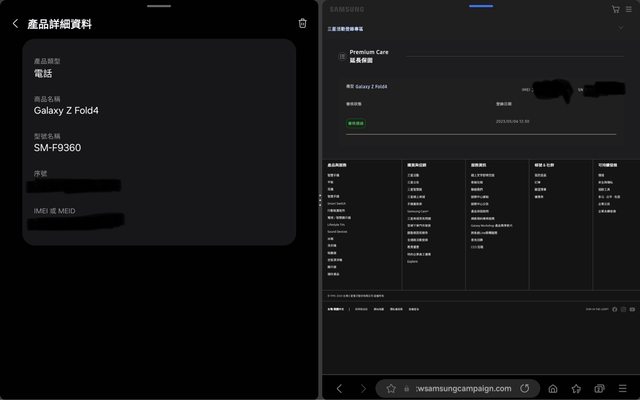Screen dimensions: 640x400
Task: Delete product with the trash icon
Action: coord(302,24)
